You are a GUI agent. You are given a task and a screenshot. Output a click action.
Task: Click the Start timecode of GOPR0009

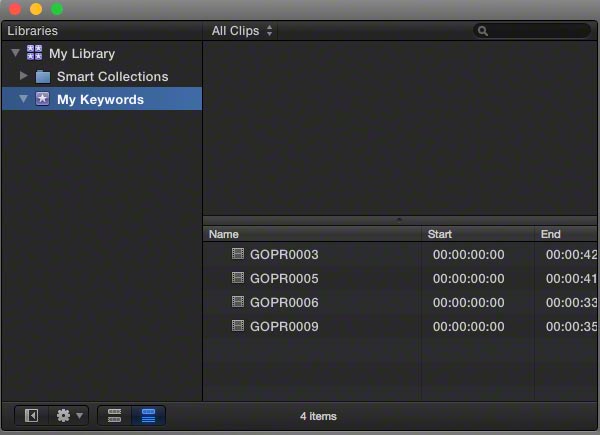468,327
